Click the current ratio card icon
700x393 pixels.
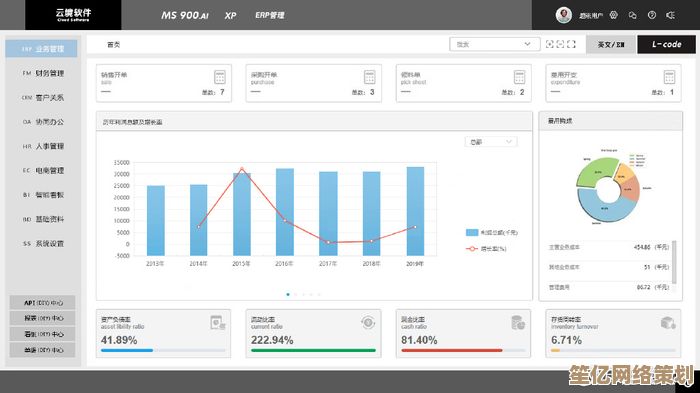point(368,322)
